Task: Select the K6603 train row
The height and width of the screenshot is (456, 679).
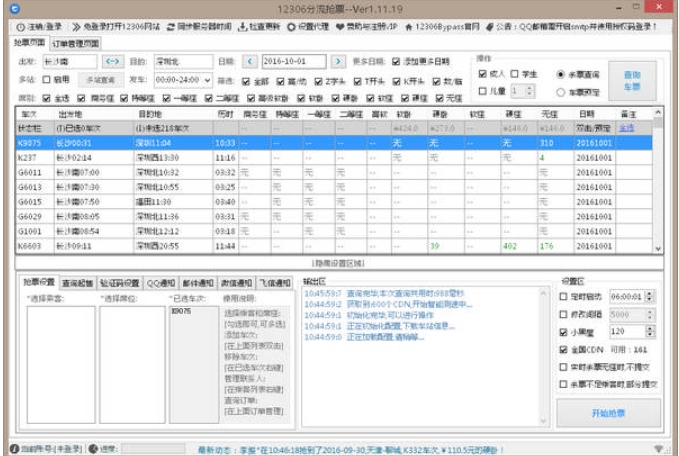Action: (x=334, y=246)
